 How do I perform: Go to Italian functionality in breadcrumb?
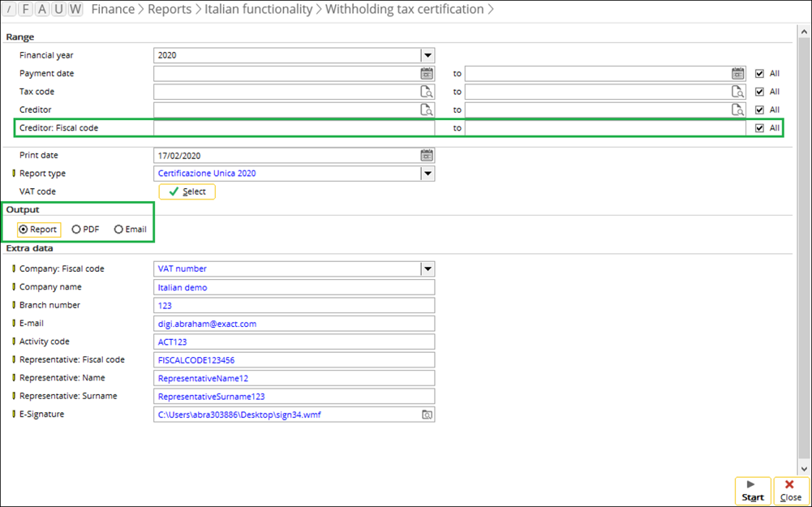[x=259, y=9]
